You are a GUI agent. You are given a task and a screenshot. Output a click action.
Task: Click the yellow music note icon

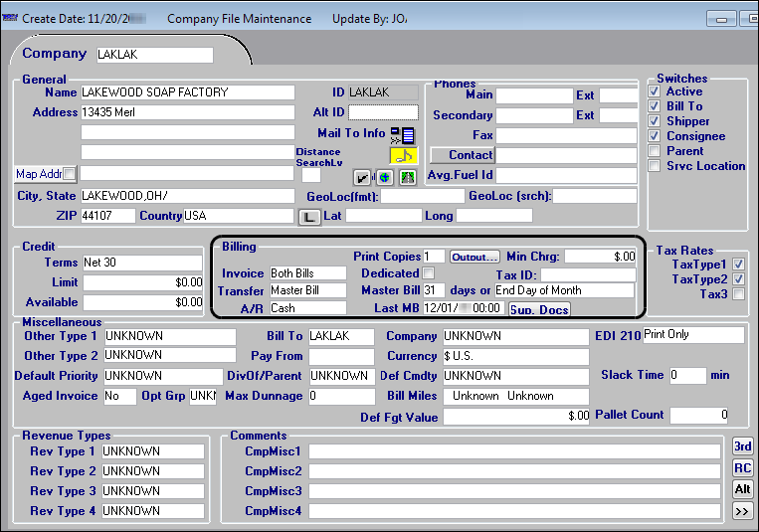(403, 155)
